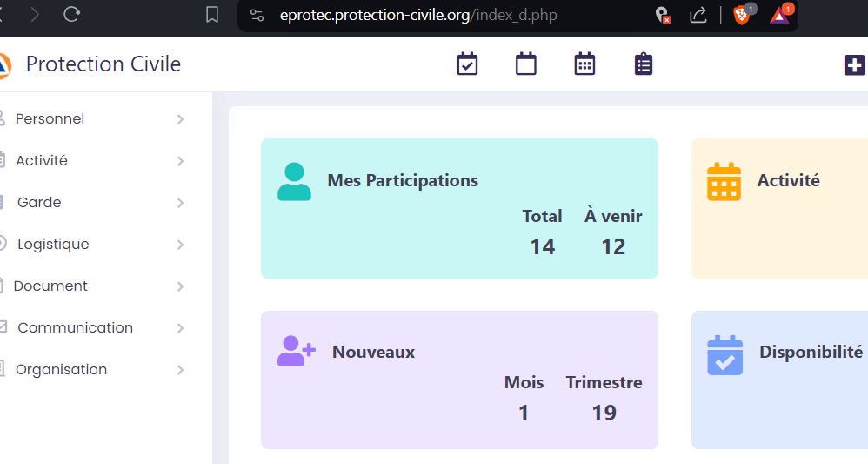868x464 pixels.
Task: Expand the Personnel menu chevron
Action: tap(180, 119)
